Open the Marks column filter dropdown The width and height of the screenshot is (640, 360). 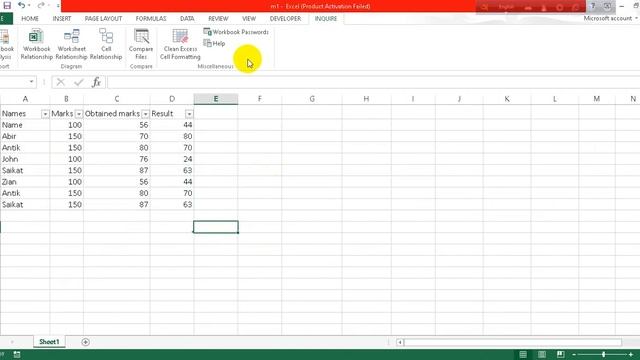(x=79, y=114)
